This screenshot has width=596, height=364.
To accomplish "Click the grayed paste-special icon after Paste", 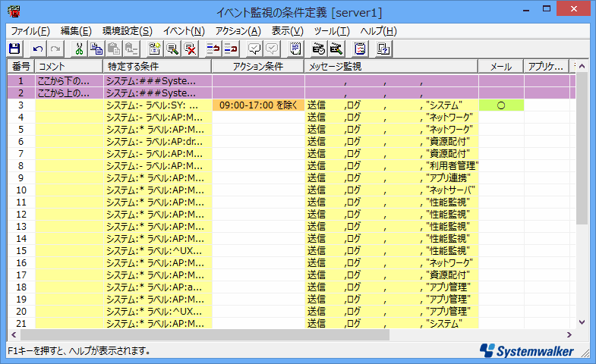I will pos(131,49).
